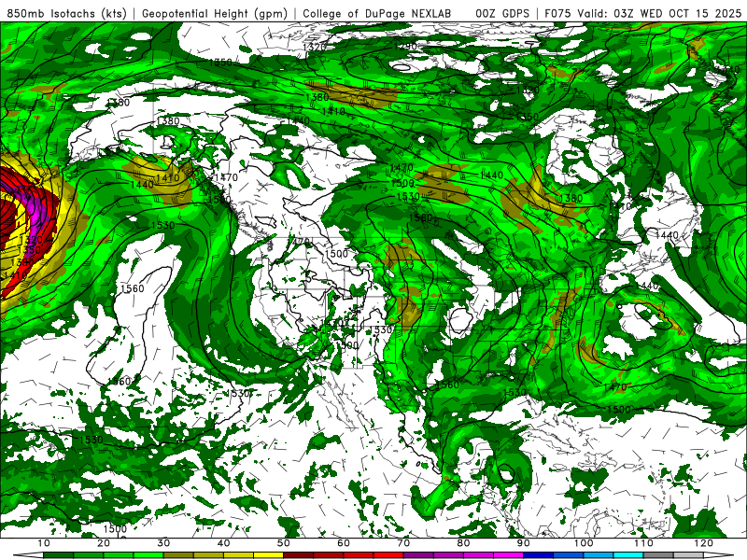This screenshot has width=747, height=560.
Task: Click the '1290' height contour label
Action: [x=405, y=46]
